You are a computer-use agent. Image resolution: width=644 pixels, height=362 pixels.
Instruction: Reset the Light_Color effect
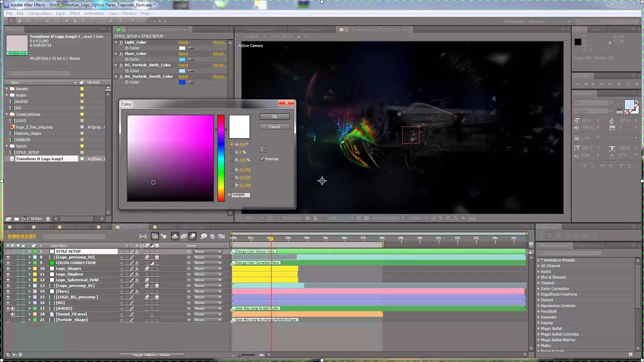tap(183, 42)
